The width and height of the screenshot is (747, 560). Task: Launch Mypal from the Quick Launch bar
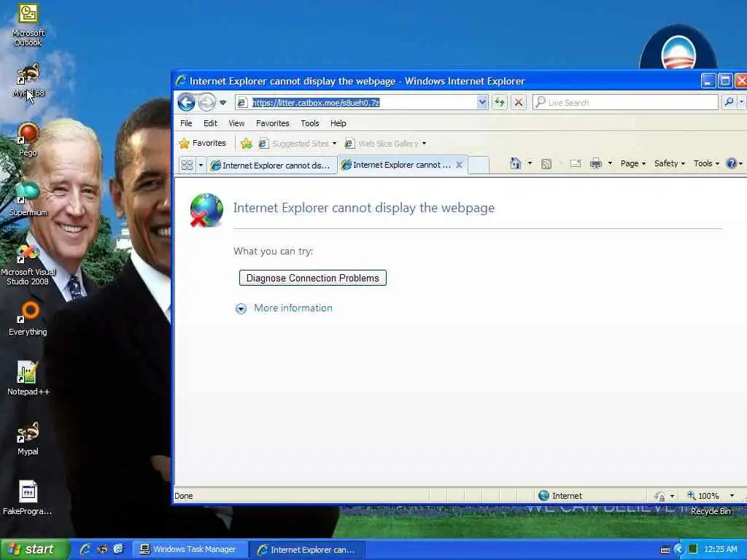[102, 549]
